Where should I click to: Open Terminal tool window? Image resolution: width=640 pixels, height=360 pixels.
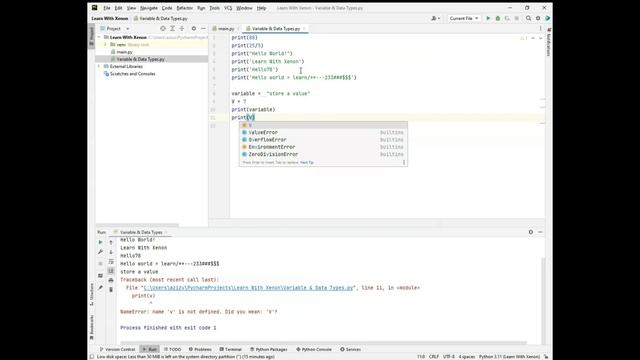(231, 349)
